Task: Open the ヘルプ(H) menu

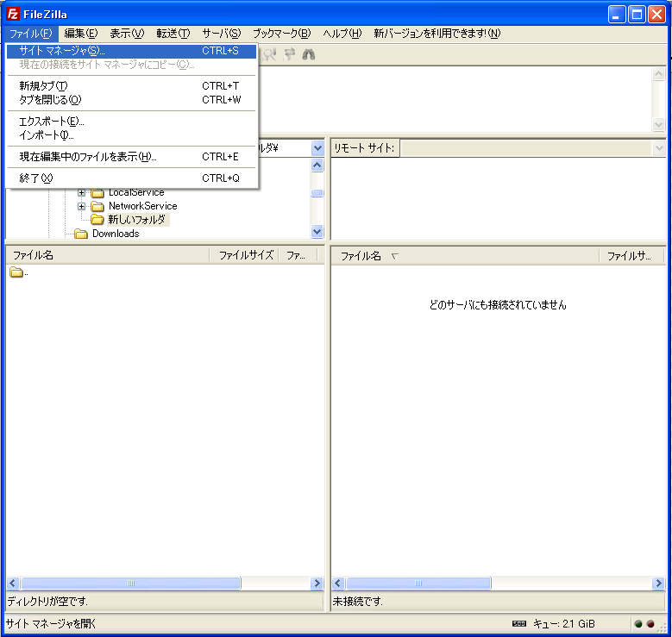Action: pyautogui.click(x=342, y=34)
